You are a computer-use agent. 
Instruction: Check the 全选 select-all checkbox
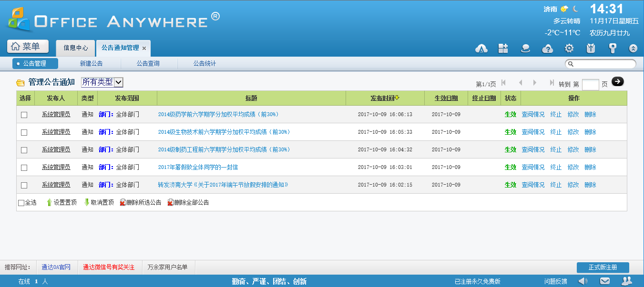click(21, 203)
